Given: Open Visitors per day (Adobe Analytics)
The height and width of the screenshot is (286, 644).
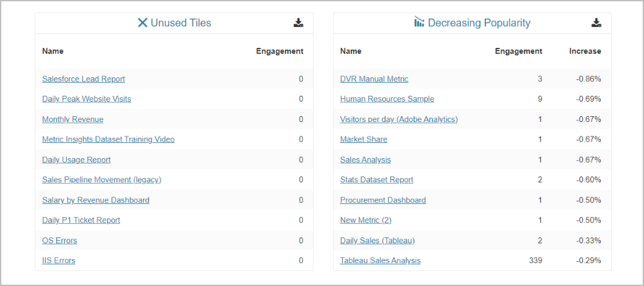Looking at the screenshot, I should (399, 119).
